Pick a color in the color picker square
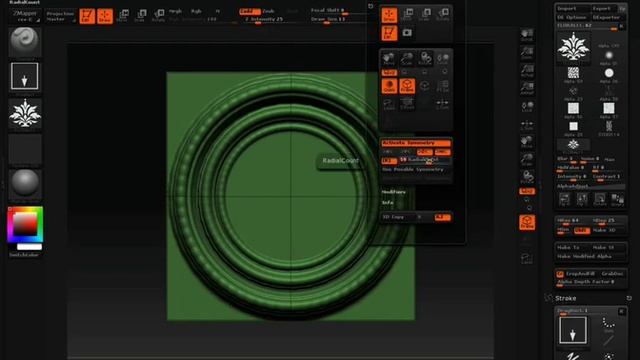The width and height of the screenshot is (640, 360). point(25,224)
